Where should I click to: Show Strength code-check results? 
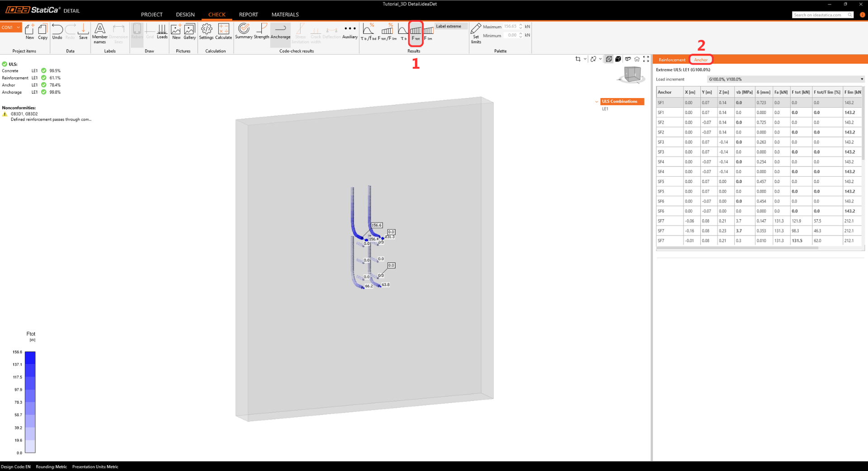(261, 31)
